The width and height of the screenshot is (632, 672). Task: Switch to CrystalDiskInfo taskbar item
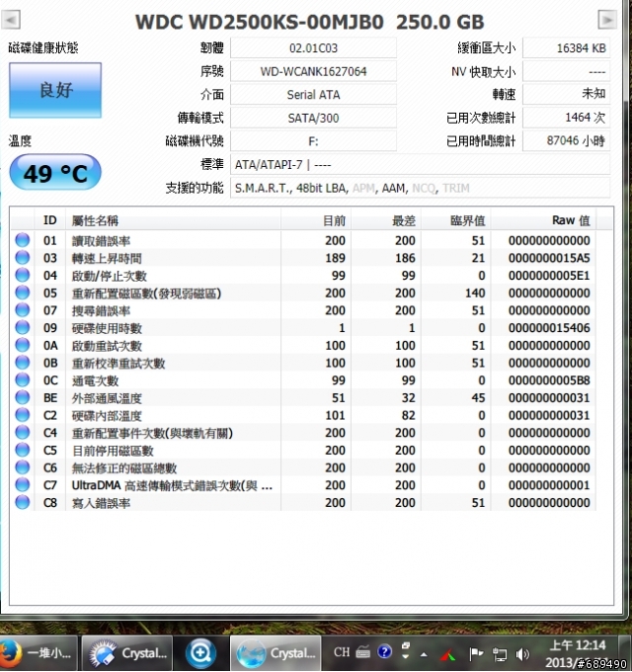click(276, 653)
